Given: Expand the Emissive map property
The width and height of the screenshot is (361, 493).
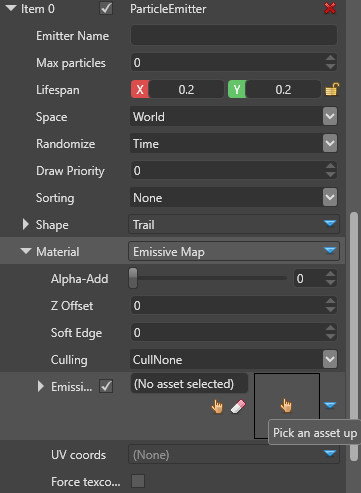Looking at the screenshot, I should [41, 386].
